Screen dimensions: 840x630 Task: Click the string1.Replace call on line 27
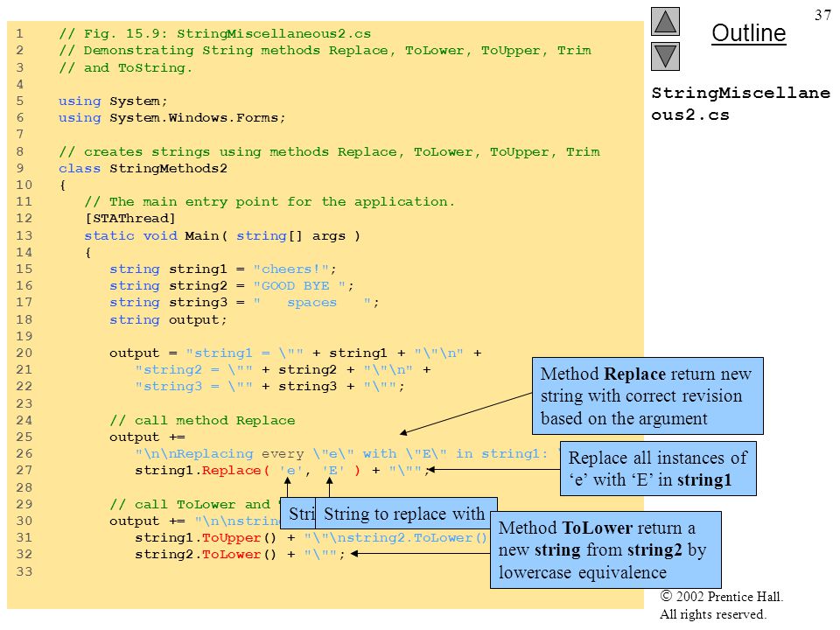(x=283, y=471)
